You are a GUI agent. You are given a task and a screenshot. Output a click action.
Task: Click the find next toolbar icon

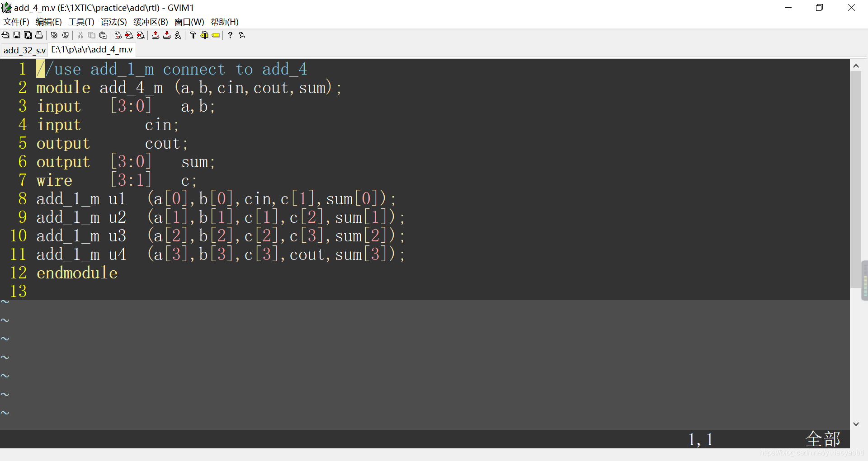[x=129, y=35]
